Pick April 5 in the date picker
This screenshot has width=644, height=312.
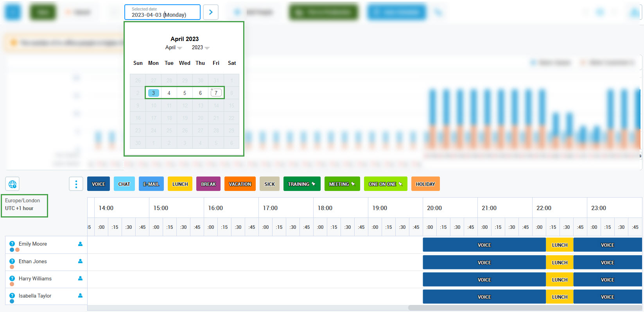[x=185, y=93]
